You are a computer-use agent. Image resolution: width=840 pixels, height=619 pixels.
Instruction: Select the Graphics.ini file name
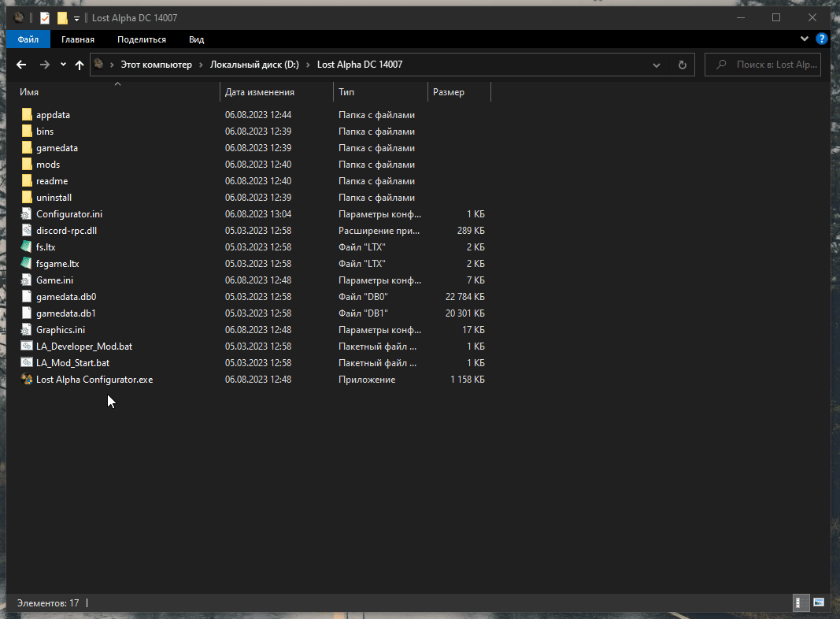tap(61, 330)
